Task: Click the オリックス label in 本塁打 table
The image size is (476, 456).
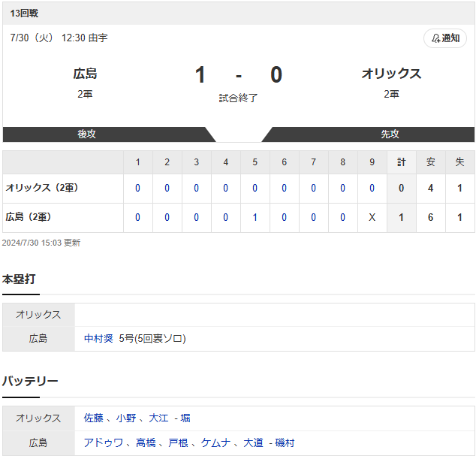Action: tap(38, 315)
